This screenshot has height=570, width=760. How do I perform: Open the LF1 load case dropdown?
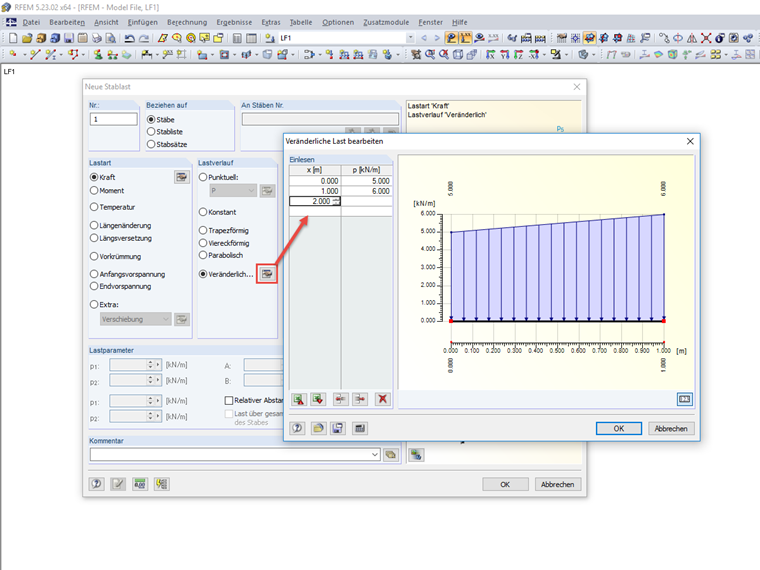[x=411, y=38]
